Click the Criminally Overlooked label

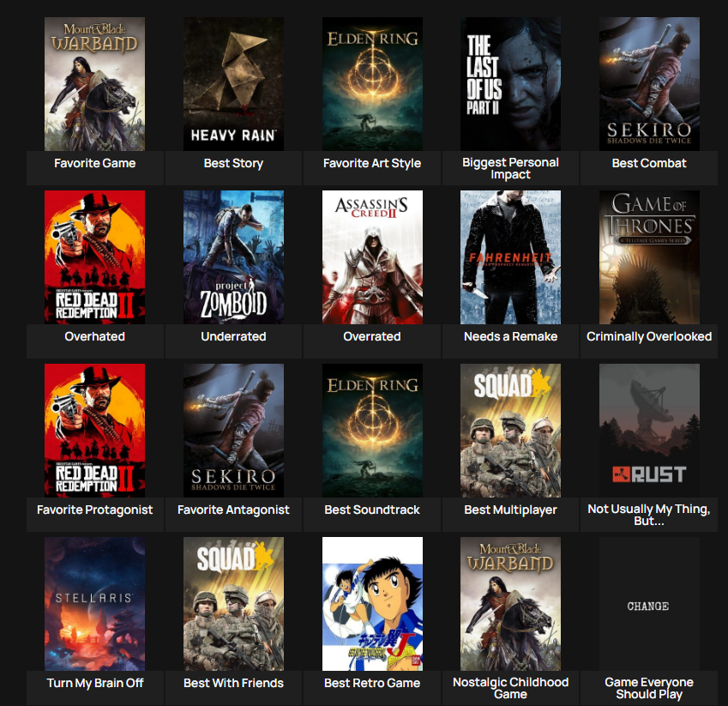pyautogui.click(x=649, y=336)
